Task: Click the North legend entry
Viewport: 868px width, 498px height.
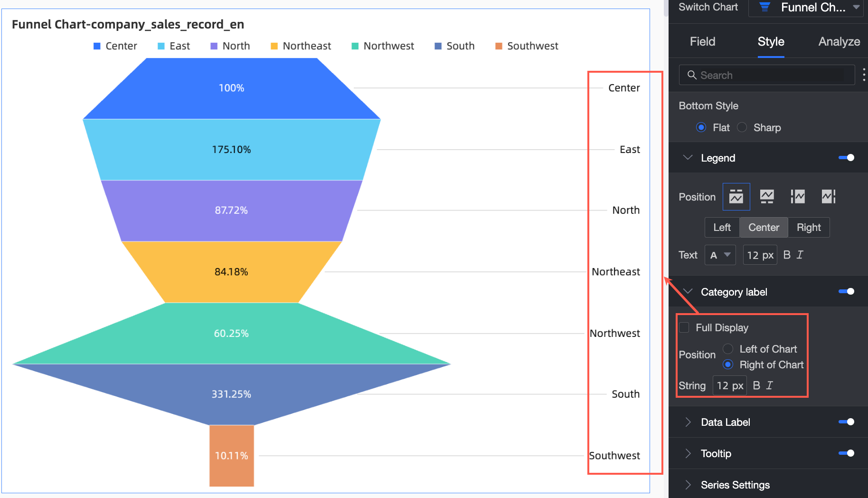Action: coord(230,46)
